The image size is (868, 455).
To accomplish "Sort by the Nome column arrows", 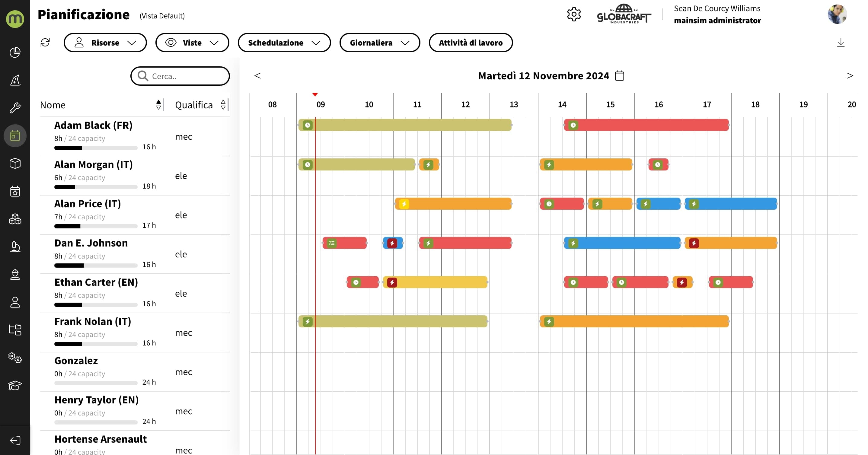I will [x=158, y=105].
